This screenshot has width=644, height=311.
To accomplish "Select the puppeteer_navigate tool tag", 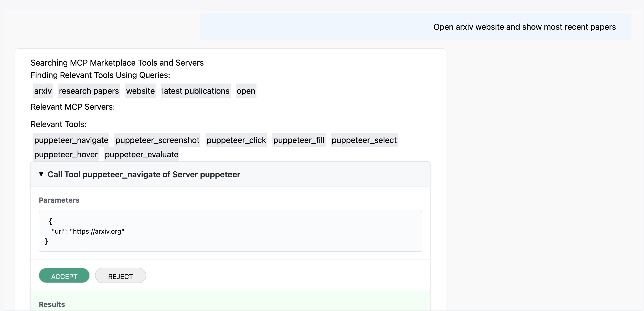I will [x=71, y=140].
